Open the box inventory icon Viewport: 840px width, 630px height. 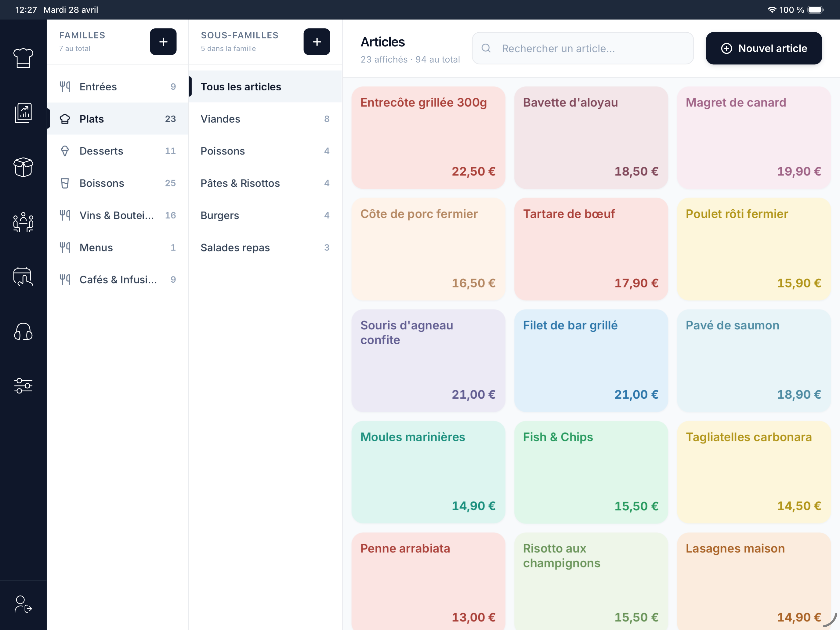click(x=23, y=168)
